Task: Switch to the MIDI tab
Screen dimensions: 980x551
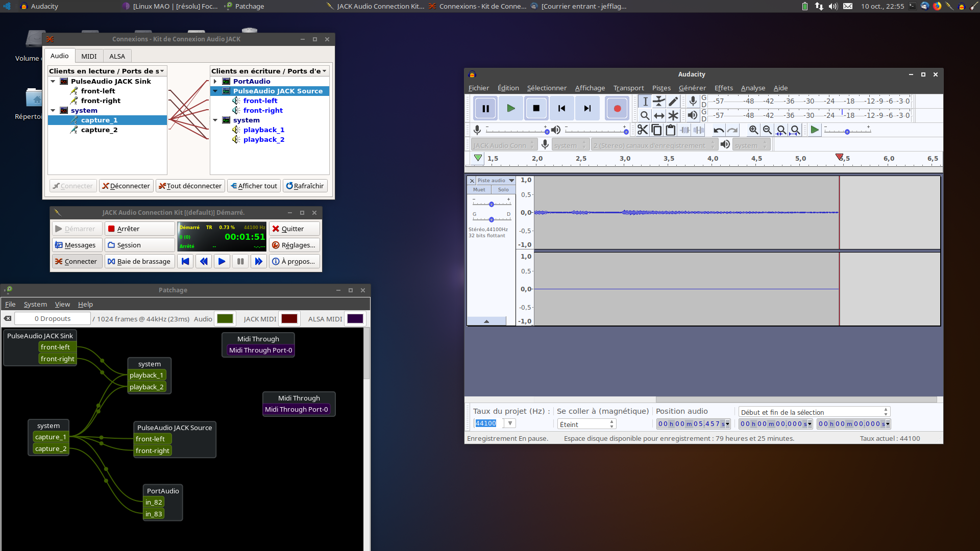Action: point(89,56)
